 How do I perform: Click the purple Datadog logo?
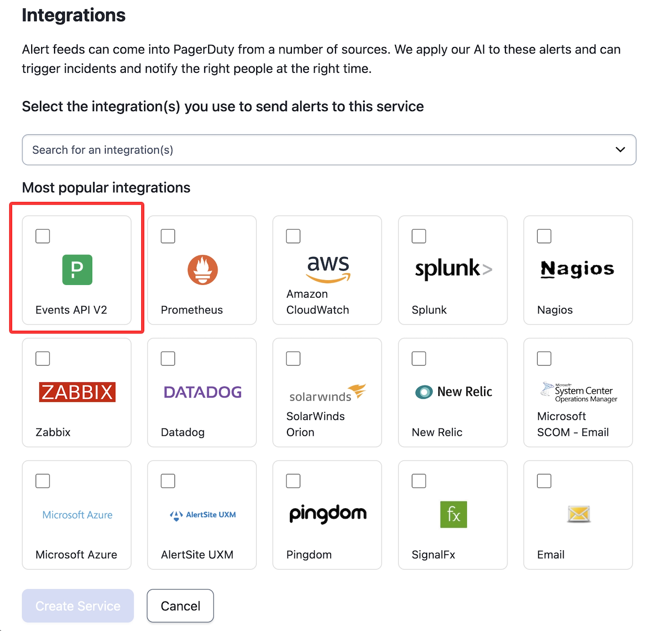pos(203,392)
